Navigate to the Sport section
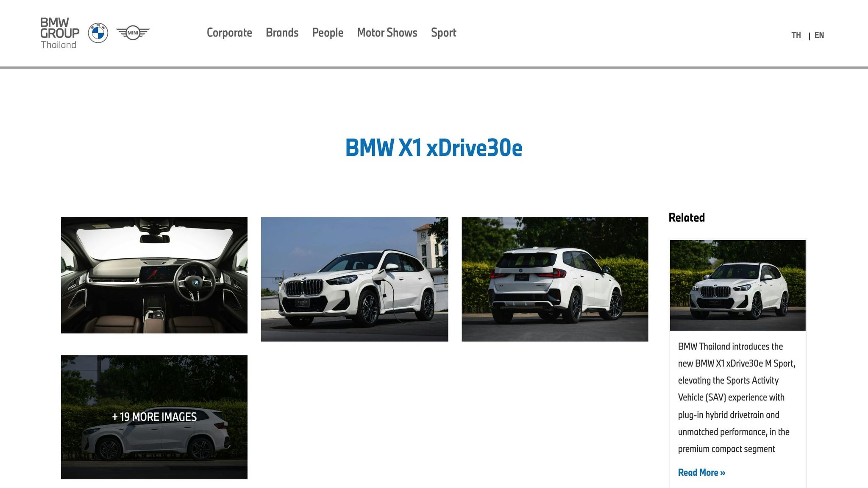This screenshot has width=868, height=488. [x=443, y=33]
